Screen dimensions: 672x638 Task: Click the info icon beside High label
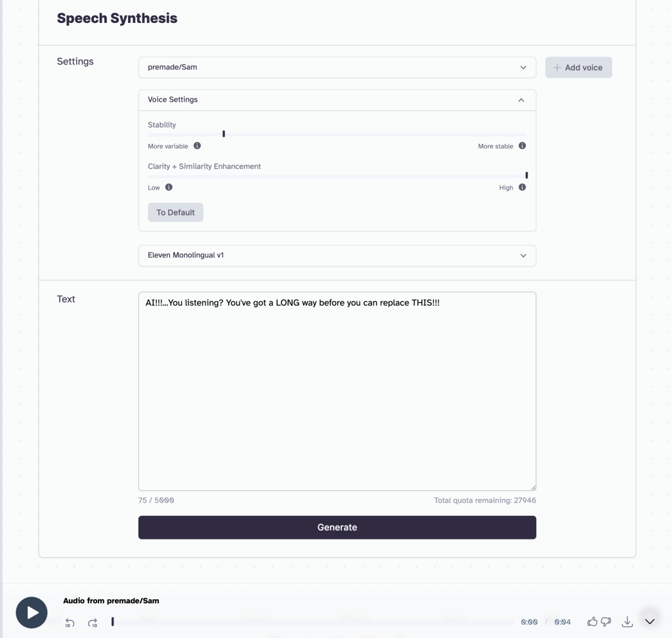522,187
